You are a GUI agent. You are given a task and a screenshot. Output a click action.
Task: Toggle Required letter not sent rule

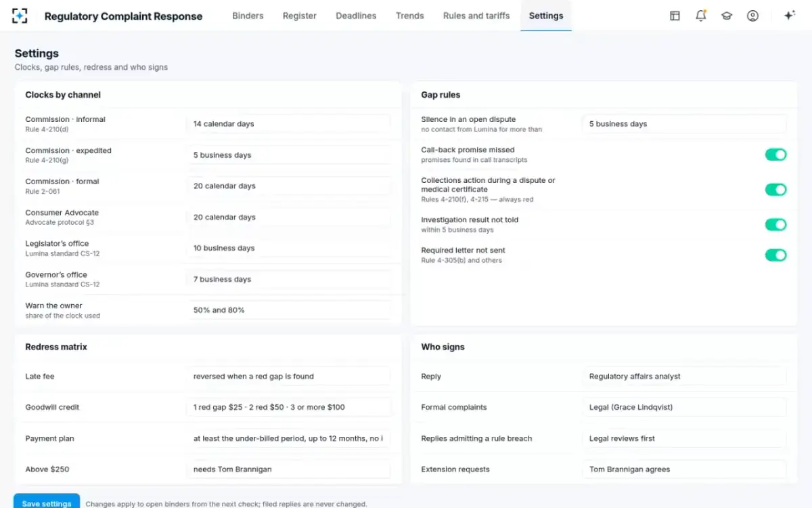coord(775,255)
